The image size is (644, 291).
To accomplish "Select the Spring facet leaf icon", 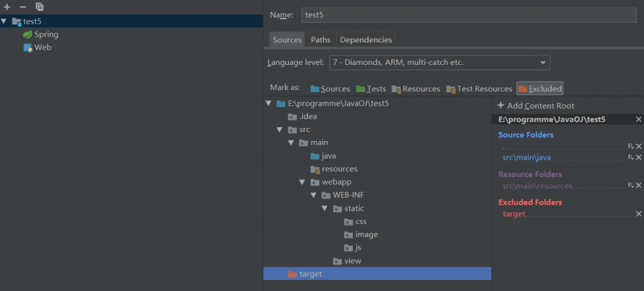I will point(28,34).
